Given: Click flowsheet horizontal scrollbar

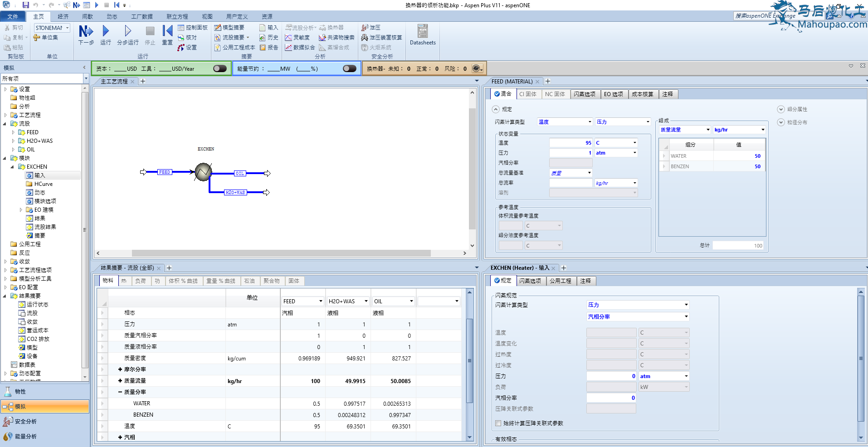Looking at the screenshot, I should [x=281, y=253].
